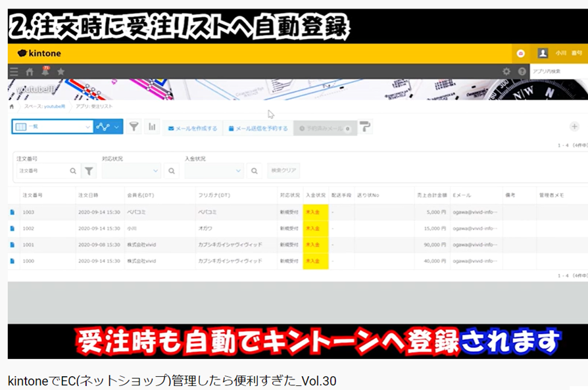Select the filter funnel icon in the toolbar
Viewport: 588px width, 390px height.
(134, 126)
